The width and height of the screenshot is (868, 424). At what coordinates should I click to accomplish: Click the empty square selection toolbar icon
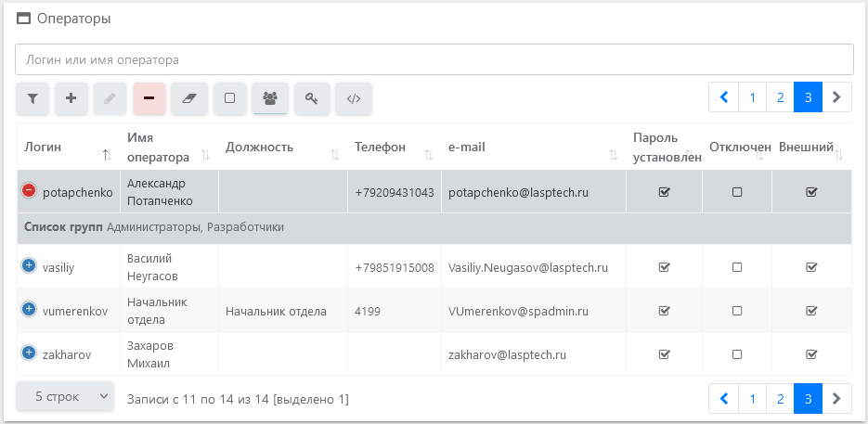(230, 98)
